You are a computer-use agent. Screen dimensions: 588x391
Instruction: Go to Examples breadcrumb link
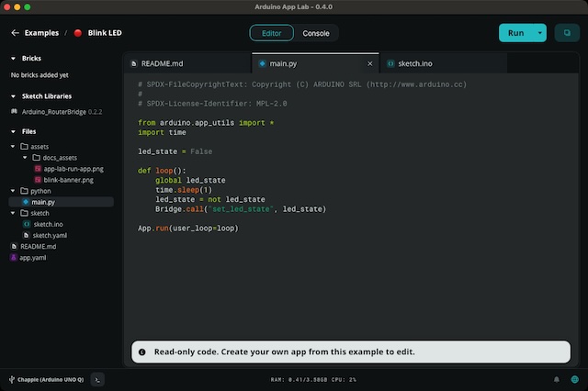[41, 33]
